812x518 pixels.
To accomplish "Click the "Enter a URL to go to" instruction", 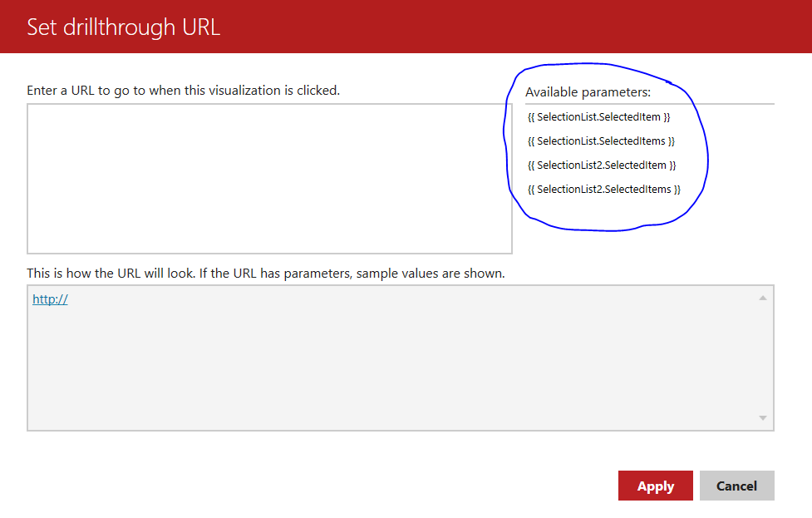I will point(183,90).
